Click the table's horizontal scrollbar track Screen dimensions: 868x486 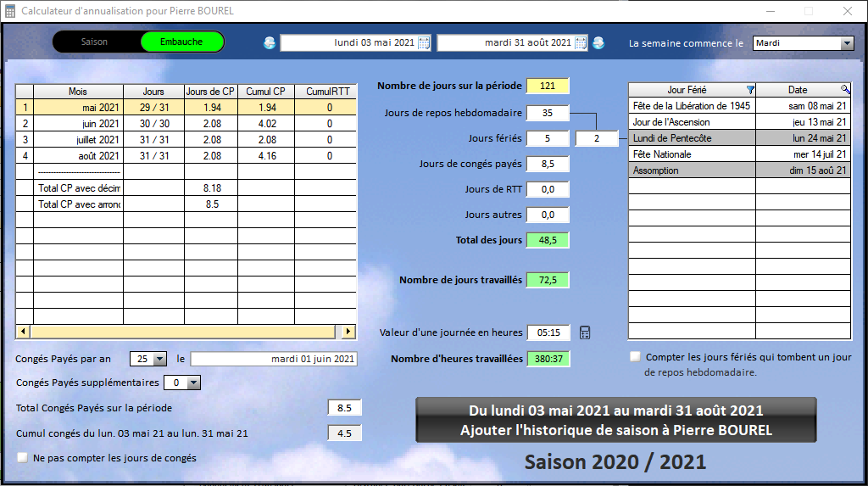183,332
